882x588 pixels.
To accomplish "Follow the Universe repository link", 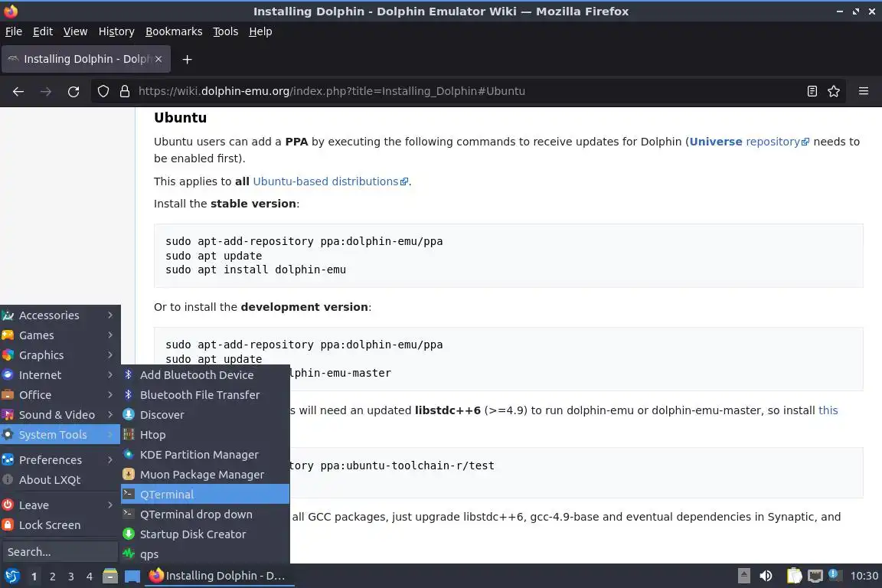I will coord(750,142).
